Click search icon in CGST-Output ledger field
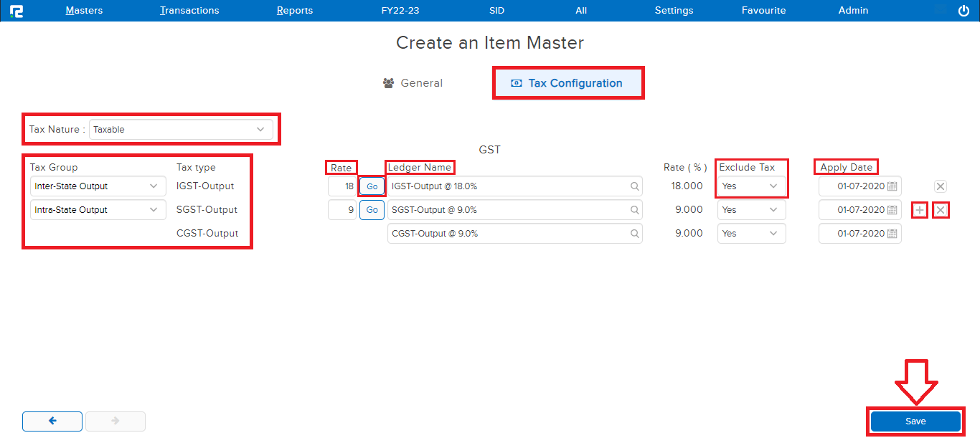The image size is (980, 448). click(x=634, y=234)
